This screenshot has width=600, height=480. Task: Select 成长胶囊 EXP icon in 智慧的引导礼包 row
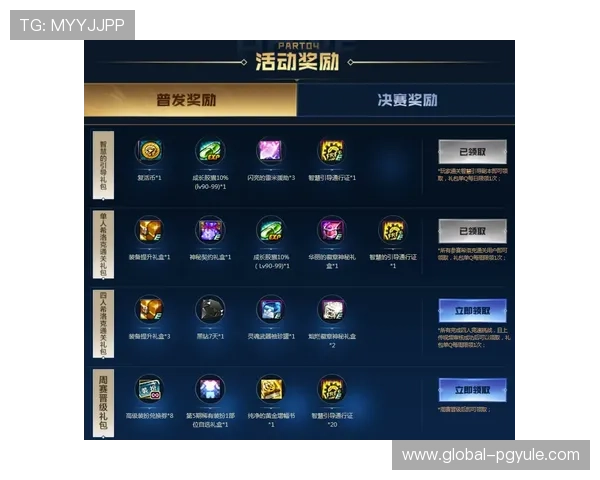(x=210, y=150)
